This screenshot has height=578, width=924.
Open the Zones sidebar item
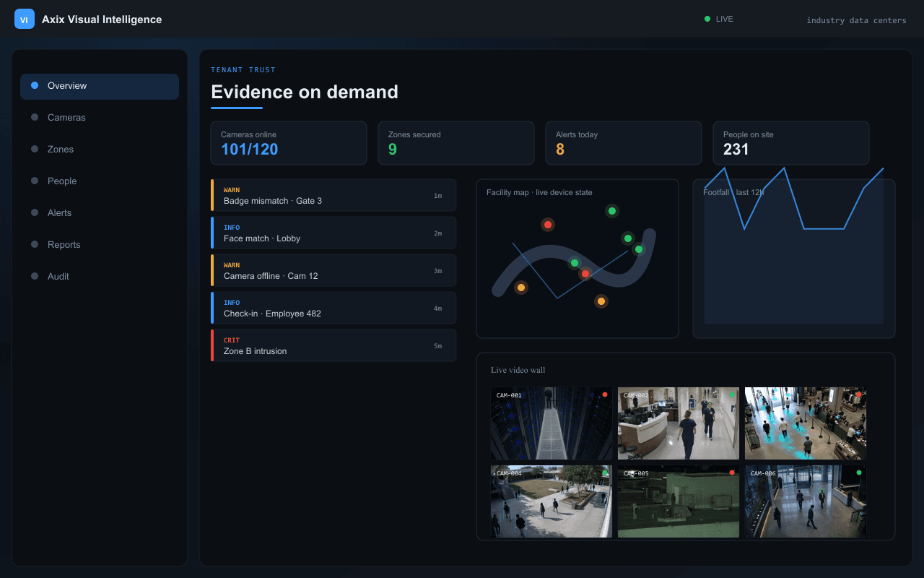click(x=100, y=150)
